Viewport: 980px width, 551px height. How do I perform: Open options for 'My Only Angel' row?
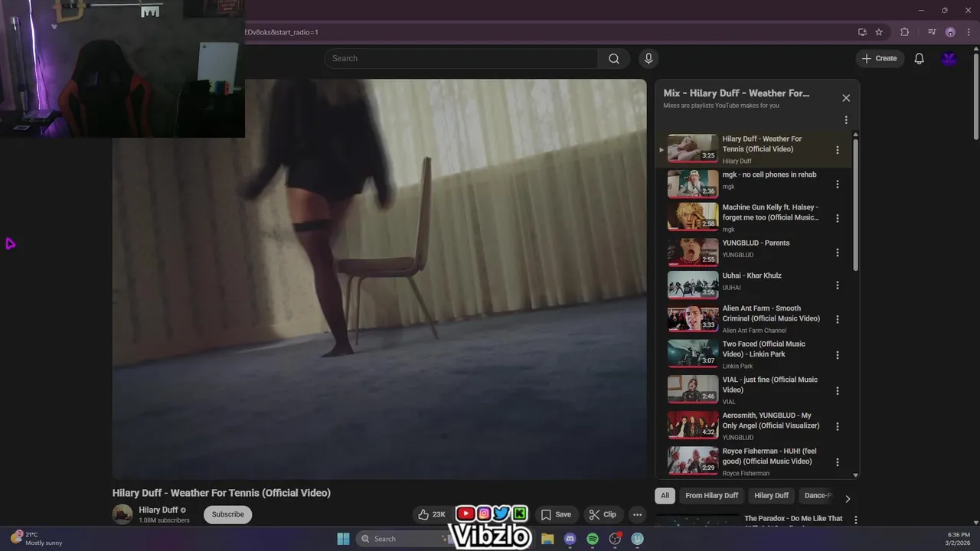click(x=837, y=426)
